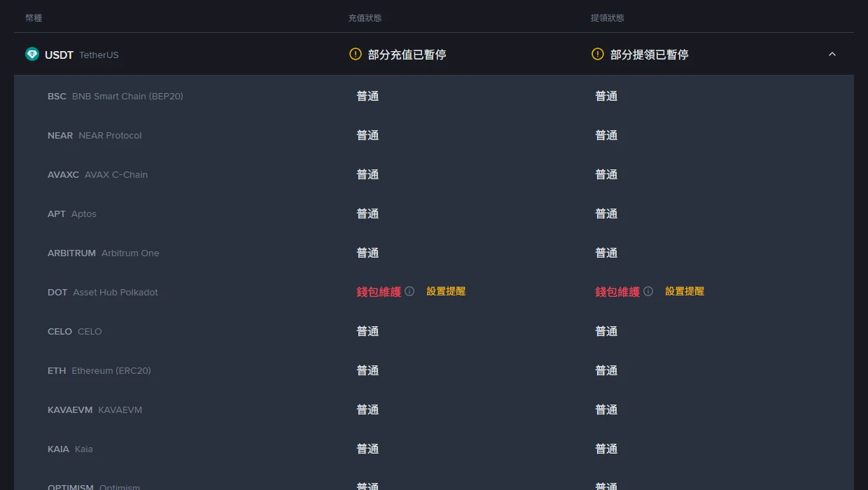The image size is (868, 490).
Task: Click the 提領狀態 column header
Action: (607, 17)
